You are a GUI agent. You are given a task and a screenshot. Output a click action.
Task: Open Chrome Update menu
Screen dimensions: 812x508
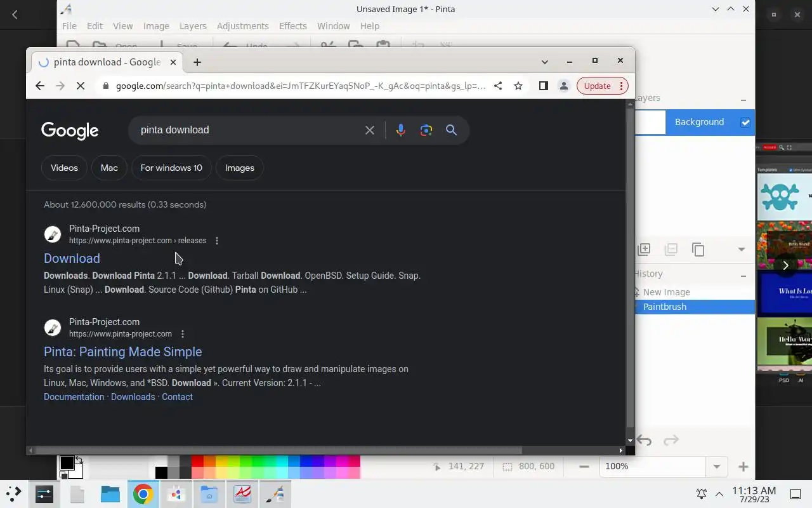pos(603,86)
